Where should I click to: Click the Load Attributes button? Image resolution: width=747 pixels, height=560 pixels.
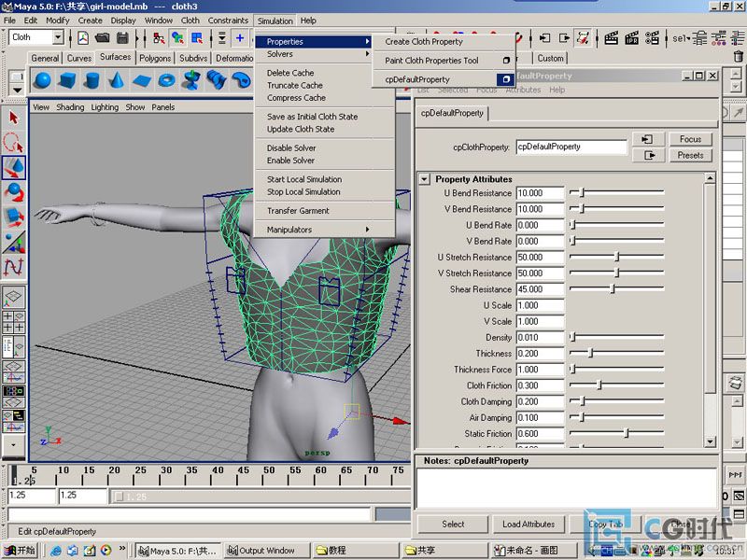[529, 525]
